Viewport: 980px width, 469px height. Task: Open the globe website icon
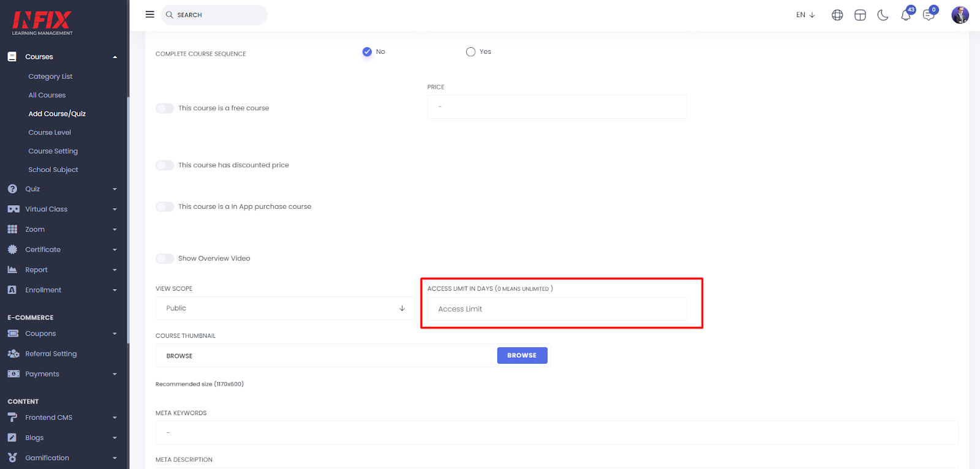[x=837, y=15]
